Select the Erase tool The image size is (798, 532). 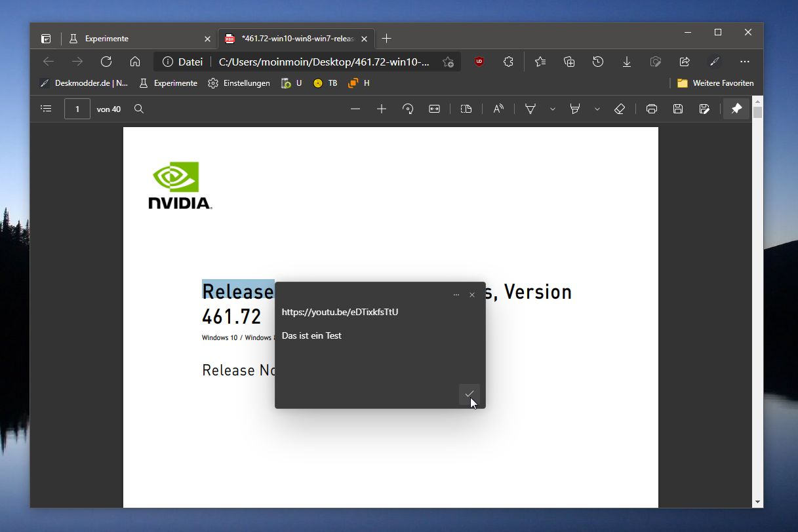click(x=620, y=109)
